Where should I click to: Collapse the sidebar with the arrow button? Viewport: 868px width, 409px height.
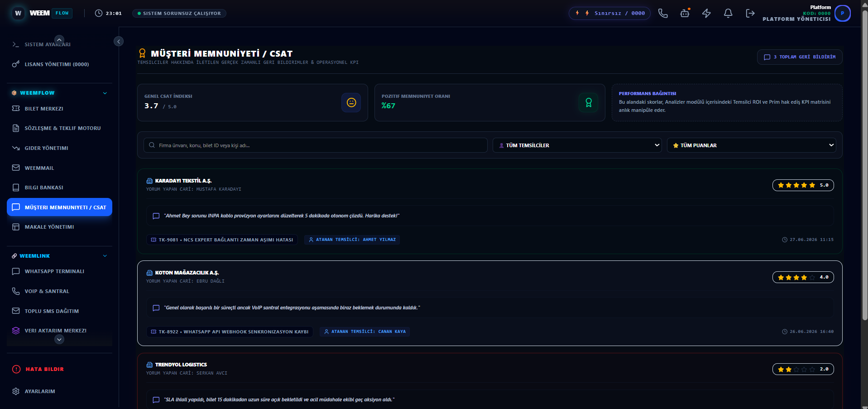[119, 41]
